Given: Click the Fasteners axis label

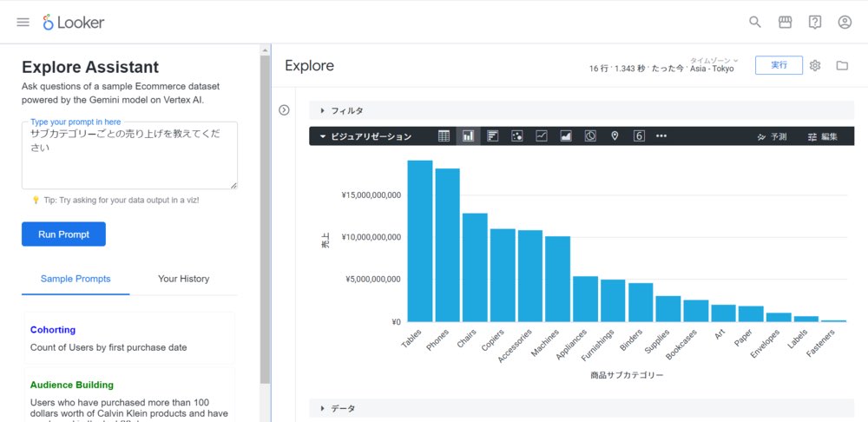Looking at the screenshot, I should [x=820, y=343].
